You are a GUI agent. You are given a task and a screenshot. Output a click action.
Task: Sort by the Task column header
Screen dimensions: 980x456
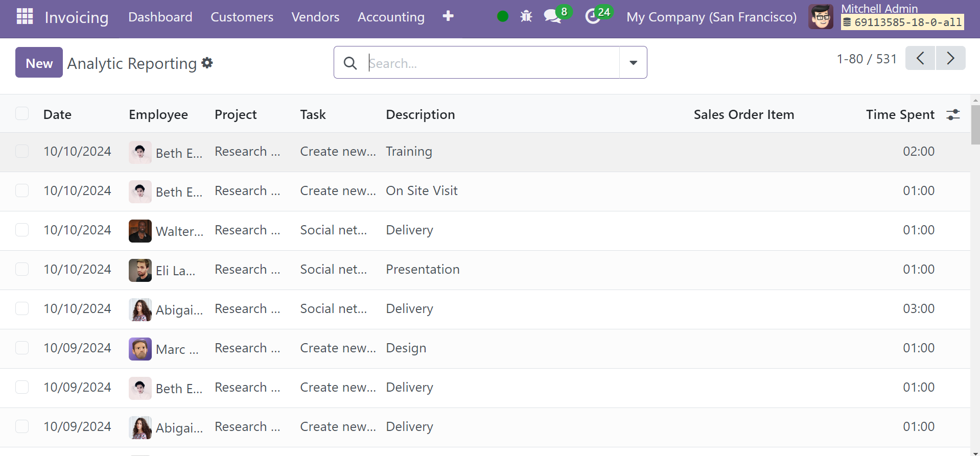(313, 114)
